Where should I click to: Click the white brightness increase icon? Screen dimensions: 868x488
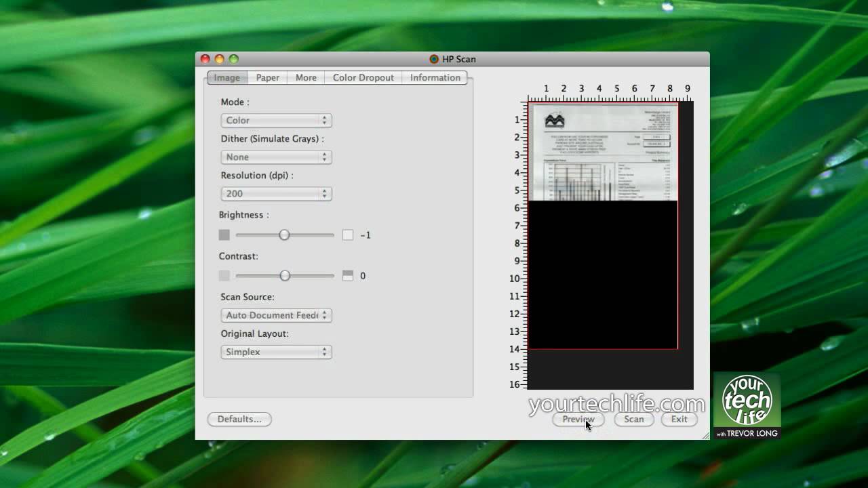coord(348,235)
